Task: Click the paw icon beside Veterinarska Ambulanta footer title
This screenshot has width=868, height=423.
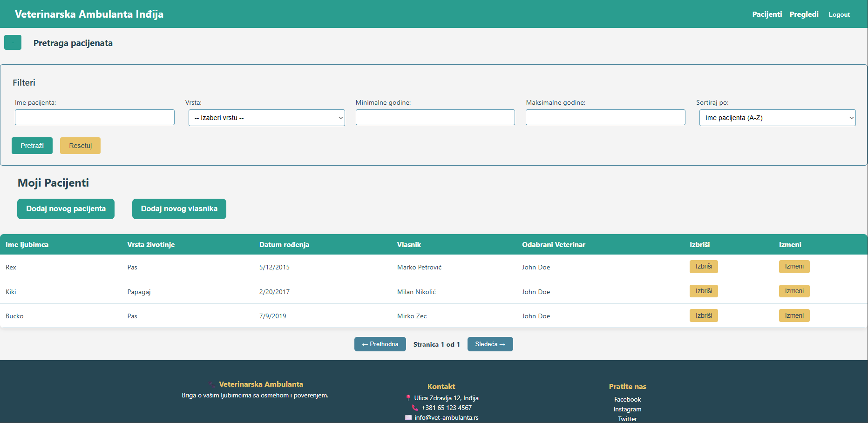Action: pyautogui.click(x=212, y=384)
